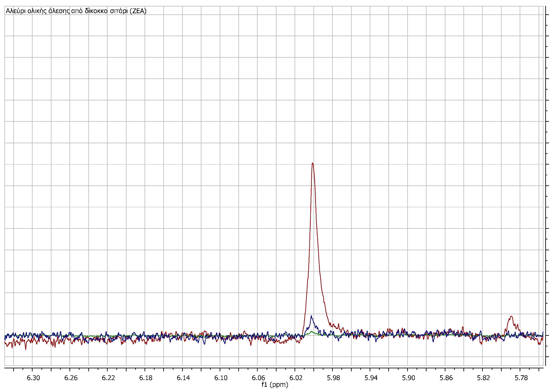Click the 6.02 axis tick label
The width and height of the screenshot is (557, 392).
coord(296,378)
